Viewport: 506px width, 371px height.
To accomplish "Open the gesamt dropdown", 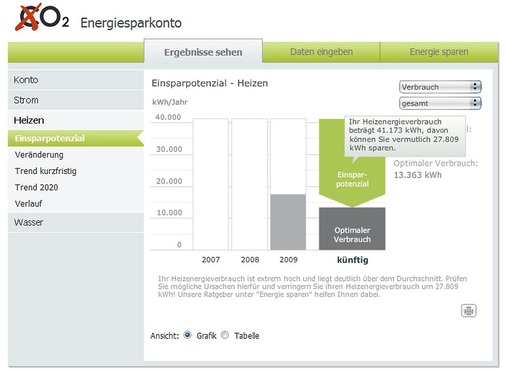I will click(x=440, y=103).
